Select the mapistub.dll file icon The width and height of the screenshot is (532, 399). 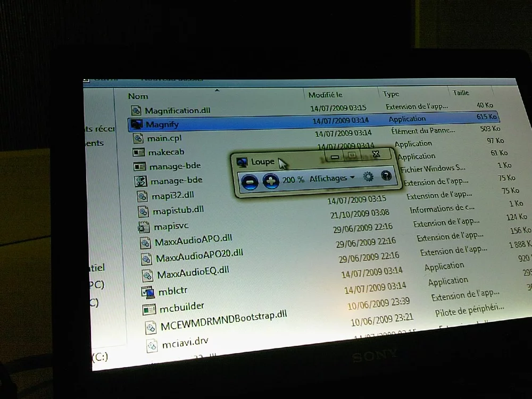[143, 211]
